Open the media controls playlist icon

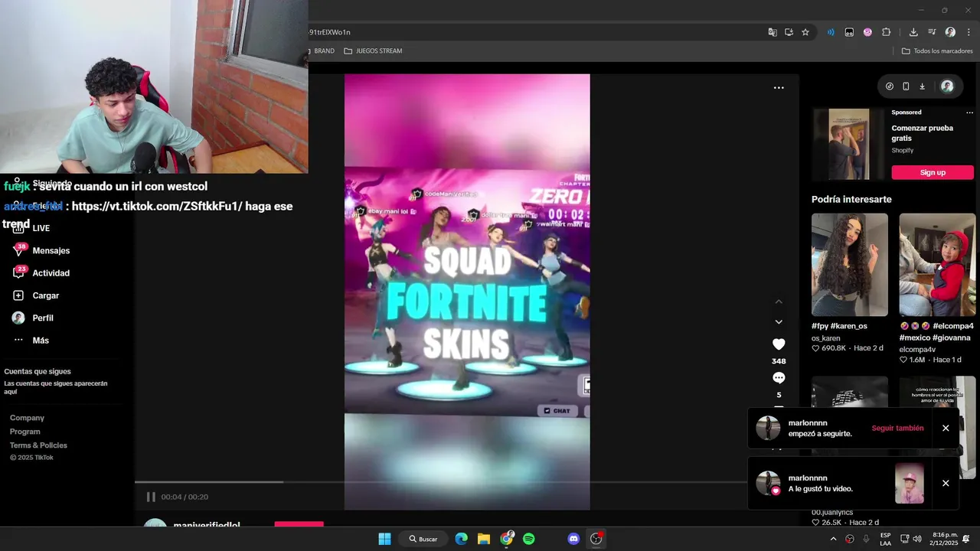[x=932, y=32]
